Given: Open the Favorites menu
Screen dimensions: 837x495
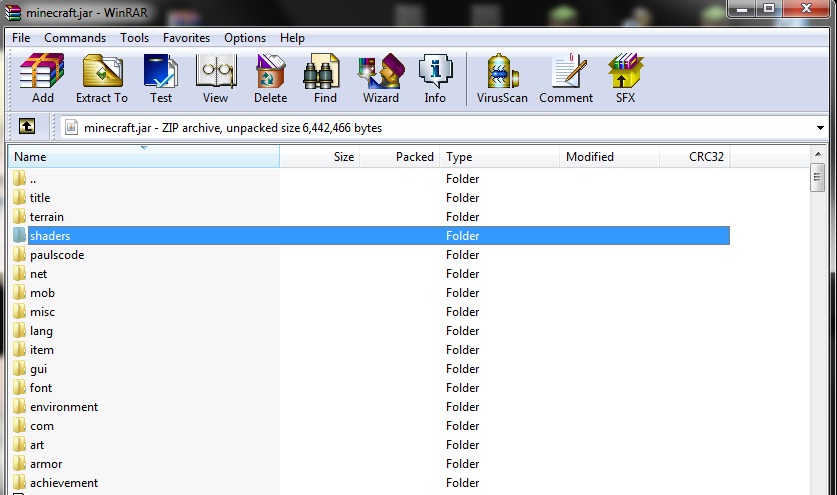Looking at the screenshot, I should tap(186, 38).
